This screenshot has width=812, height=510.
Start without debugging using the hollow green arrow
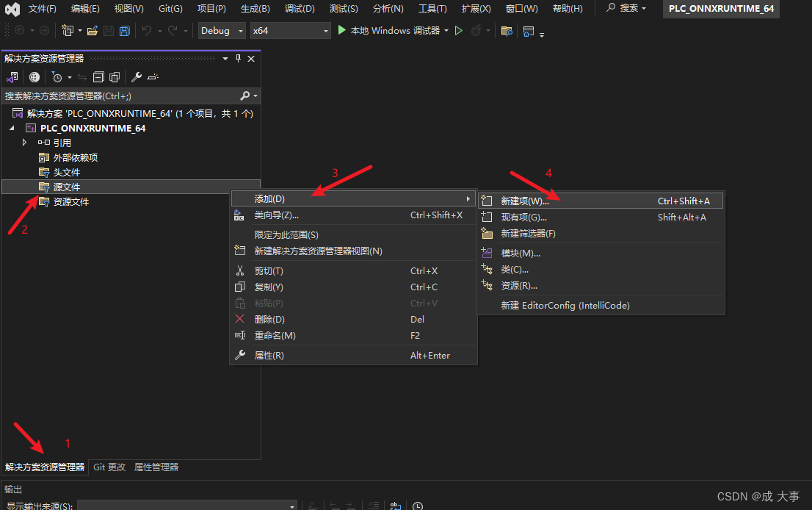coord(459,31)
